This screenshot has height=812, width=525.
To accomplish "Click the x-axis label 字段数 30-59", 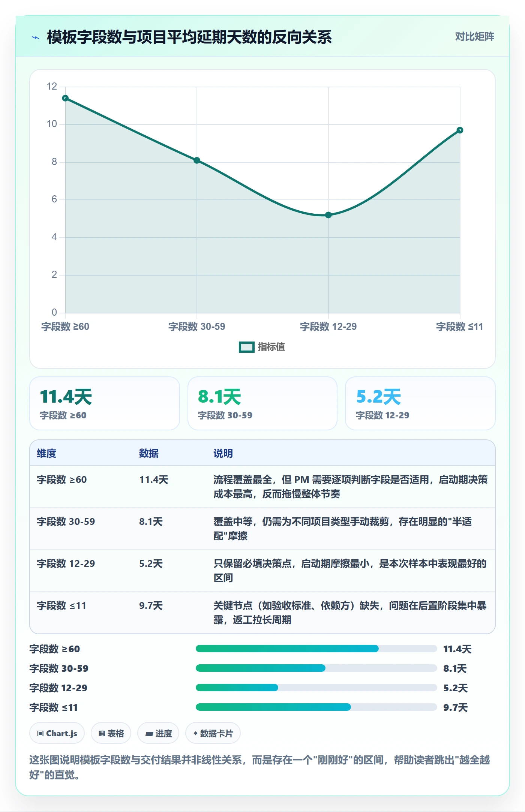I will coord(197,327).
